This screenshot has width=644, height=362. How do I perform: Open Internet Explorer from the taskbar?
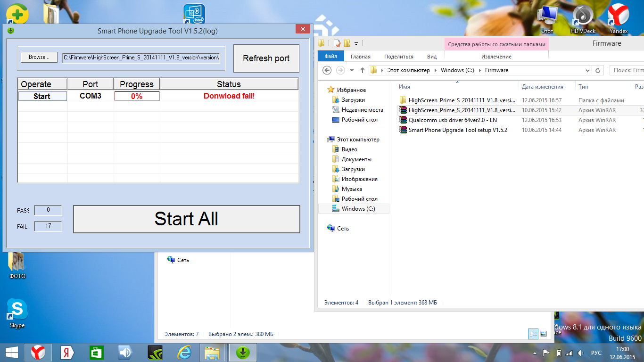[184, 352]
